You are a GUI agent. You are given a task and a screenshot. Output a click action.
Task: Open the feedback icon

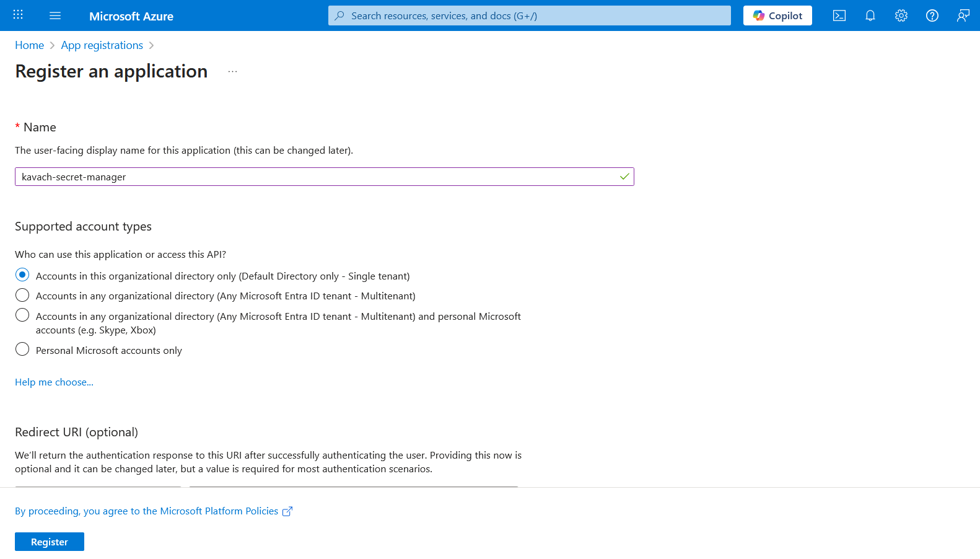pos(963,15)
